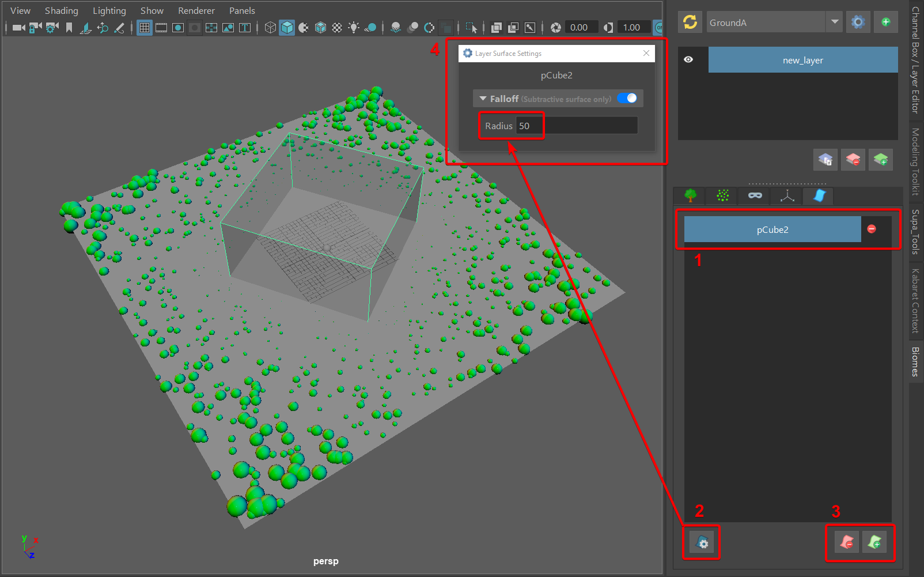This screenshot has height=577, width=924.
Task: Enable Textured display checker-sphere icon
Action: click(x=337, y=27)
